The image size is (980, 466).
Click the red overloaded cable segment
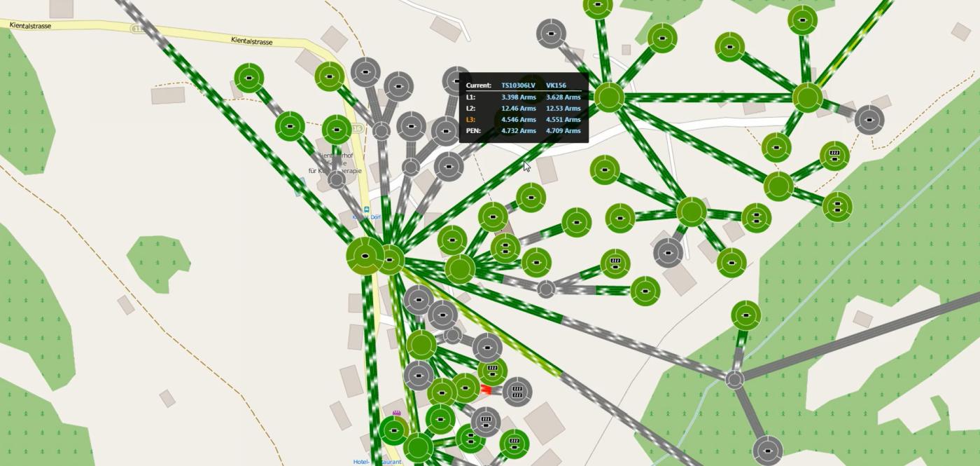[487, 390]
